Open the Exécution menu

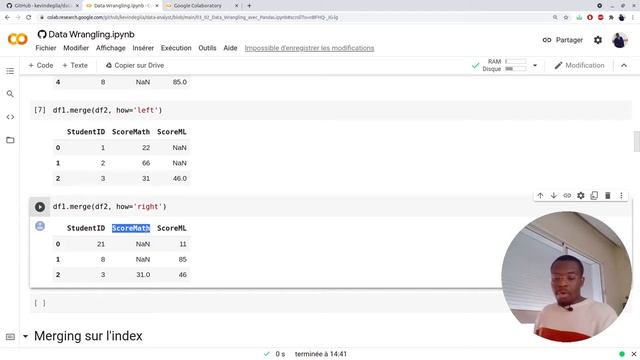click(x=176, y=48)
